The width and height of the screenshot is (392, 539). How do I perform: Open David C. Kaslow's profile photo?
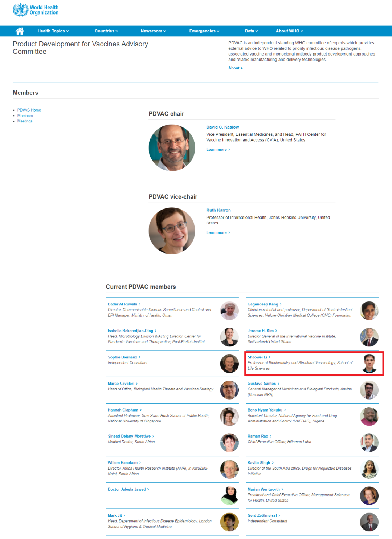172,148
